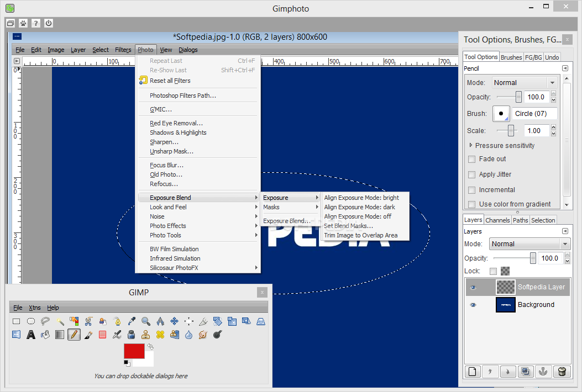
Task: Click the power icon in top toolbar
Action: (x=49, y=23)
